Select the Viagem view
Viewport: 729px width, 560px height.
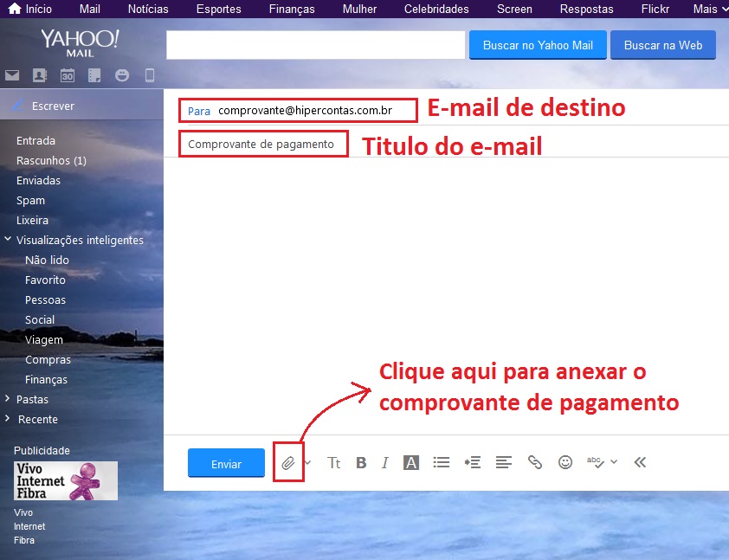[44, 339]
